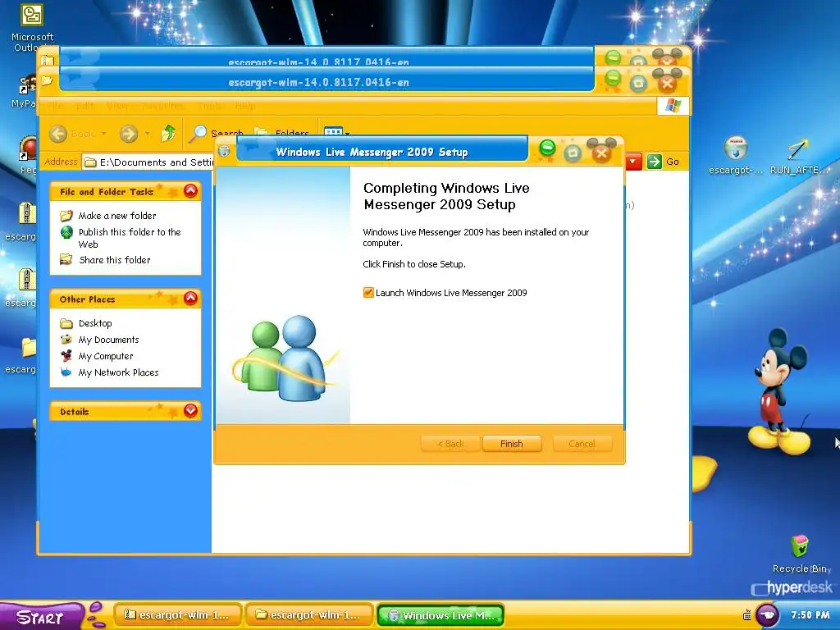Click the folder icon in Explorer title bar
The image size is (840, 630).
[x=48, y=81]
